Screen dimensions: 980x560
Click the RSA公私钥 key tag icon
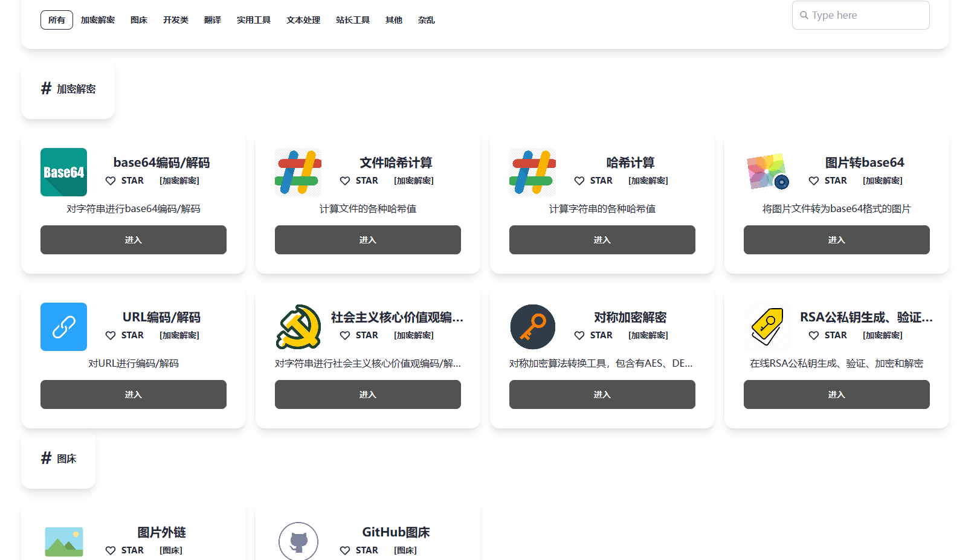(767, 327)
